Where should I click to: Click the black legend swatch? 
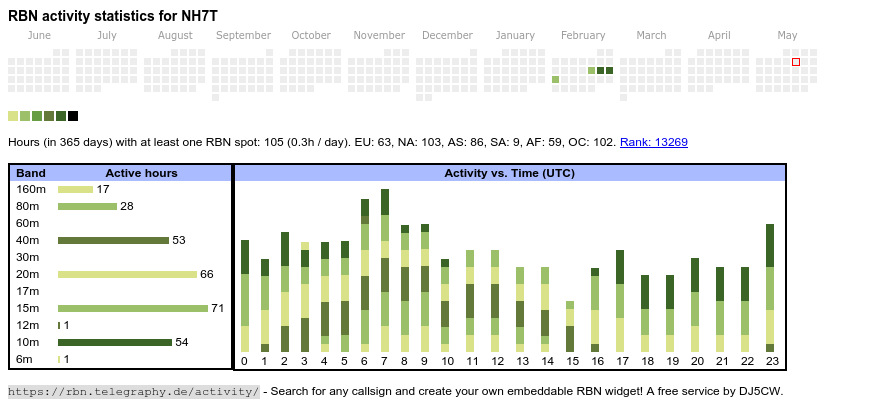(x=73, y=116)
